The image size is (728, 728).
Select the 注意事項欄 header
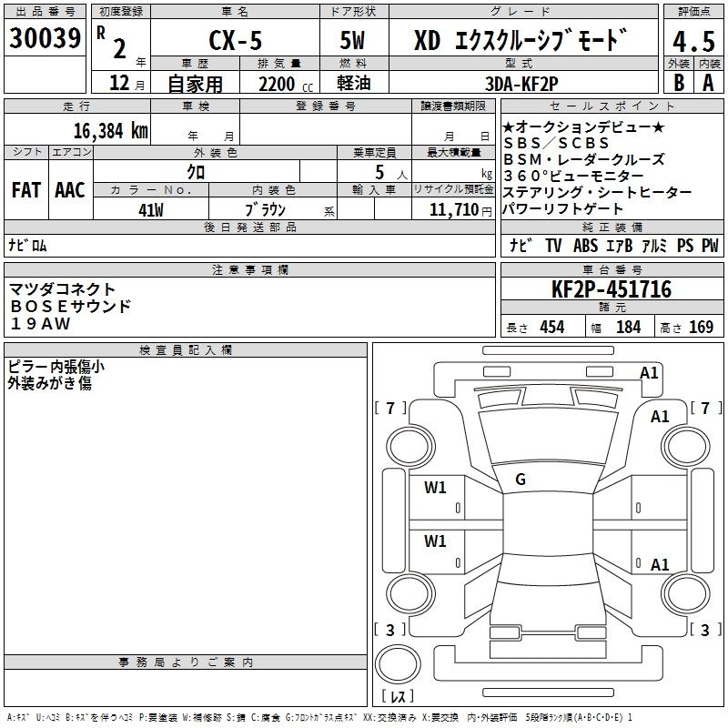[249, 269]
